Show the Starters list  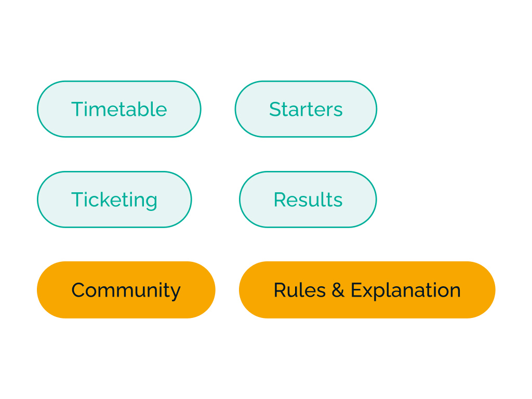click(305, 109)
